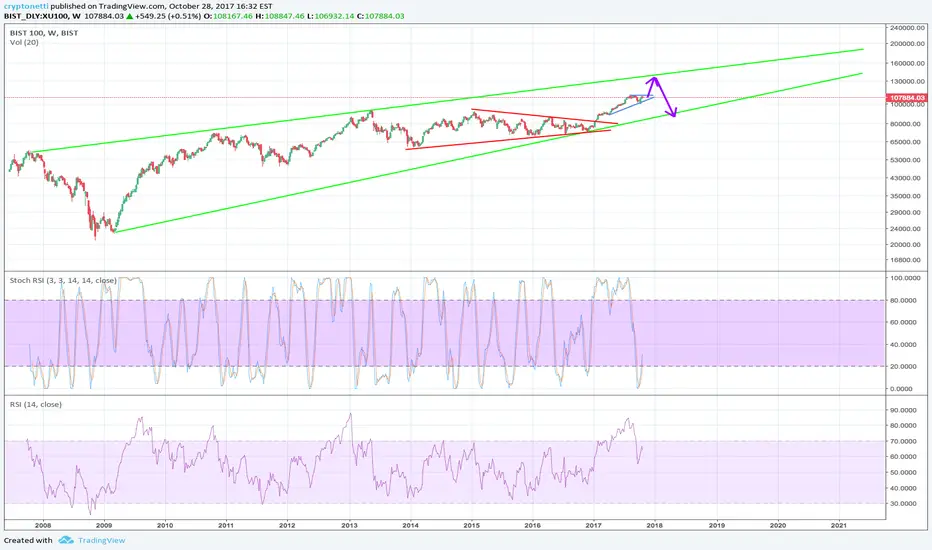Click the 'Stoch RSI (3, 3, 14, 14, close)' label
This screenshot has height=550, width=932.
[x=63, y=280]
